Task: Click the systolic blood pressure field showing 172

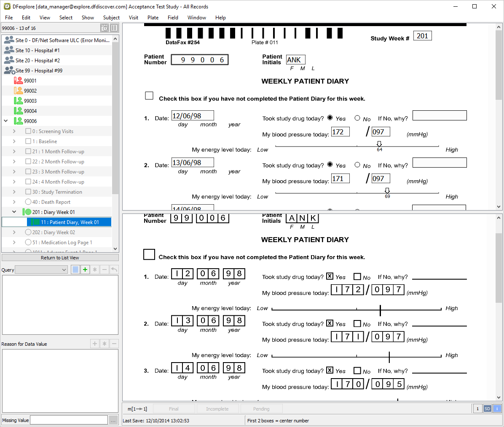Action: click(340, 132)
